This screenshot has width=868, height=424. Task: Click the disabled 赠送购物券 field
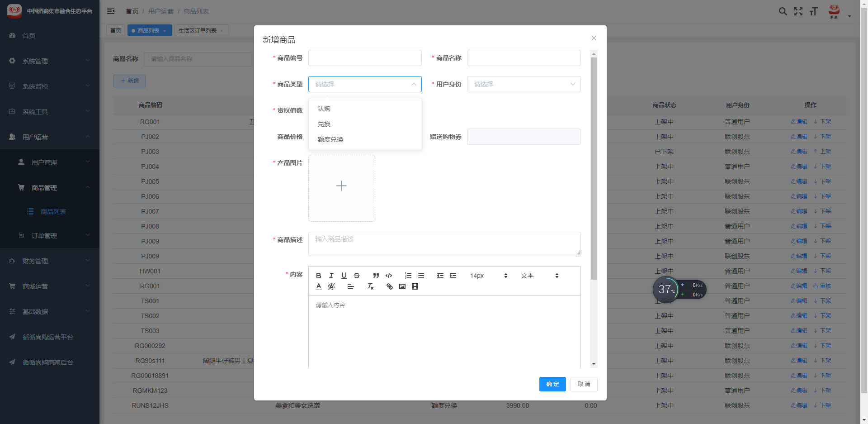click(524, 137)
